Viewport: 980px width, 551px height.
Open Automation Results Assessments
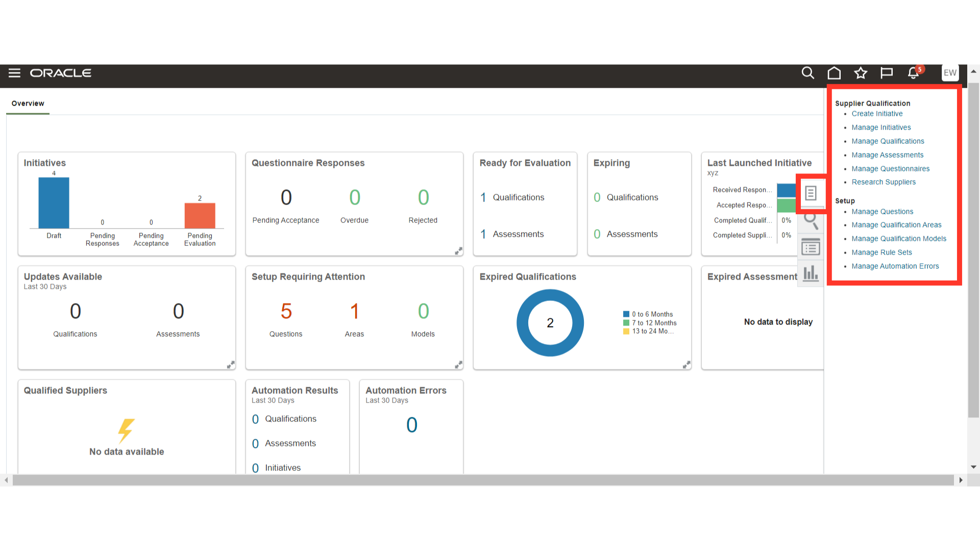tap(284, 443)
